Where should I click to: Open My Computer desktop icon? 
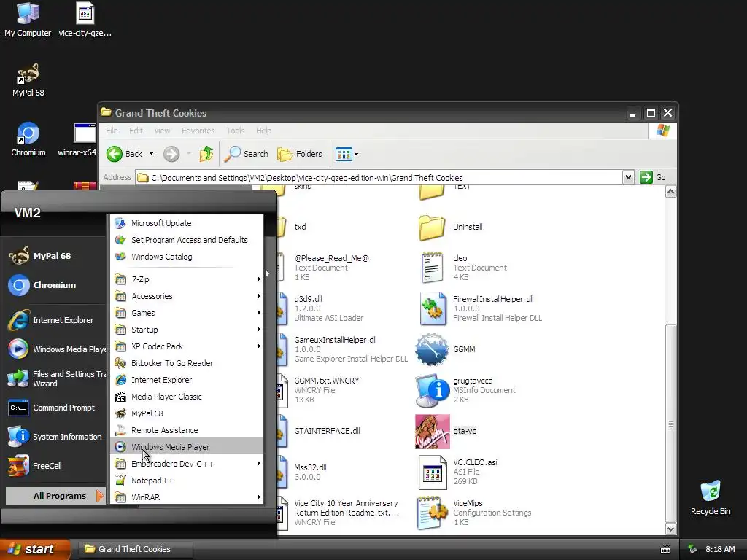pyautogui.click(x=28, y=20)
